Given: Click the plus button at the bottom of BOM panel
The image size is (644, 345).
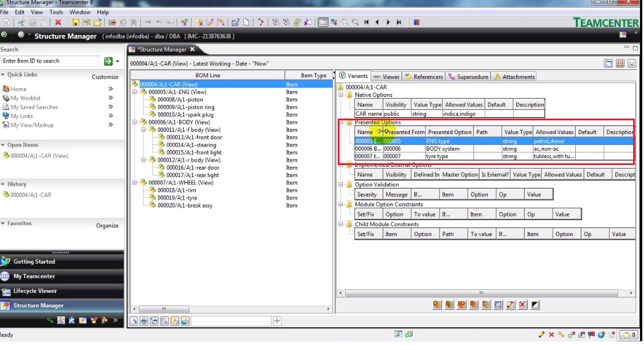Looking at the screenshot, I should 277,320.
